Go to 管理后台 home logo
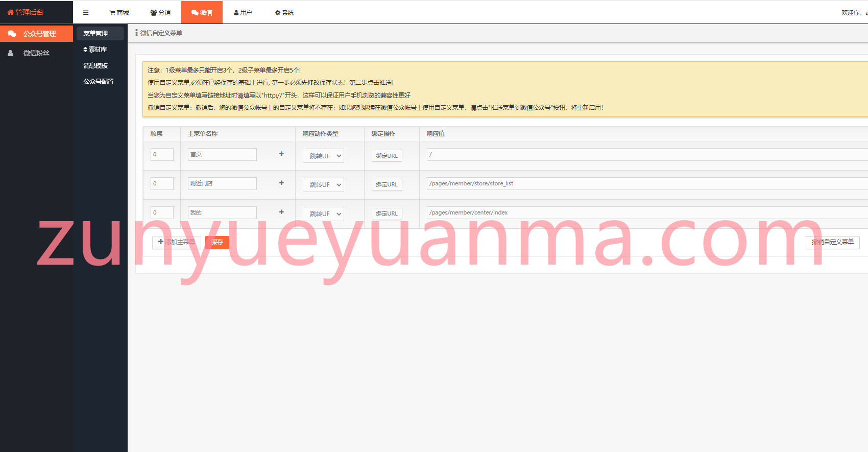This screenshot has height=452, width=868. 26,12
